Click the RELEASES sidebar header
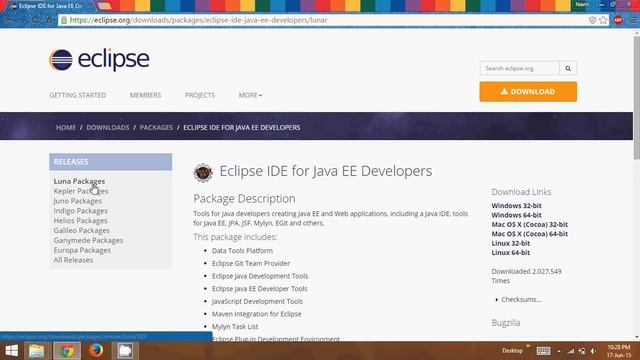 click(x=111, y=162)
